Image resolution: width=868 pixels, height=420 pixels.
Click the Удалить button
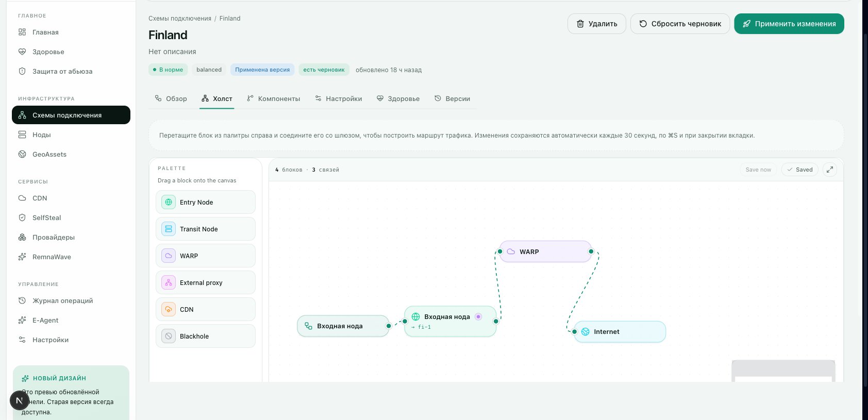pos(597,24)
